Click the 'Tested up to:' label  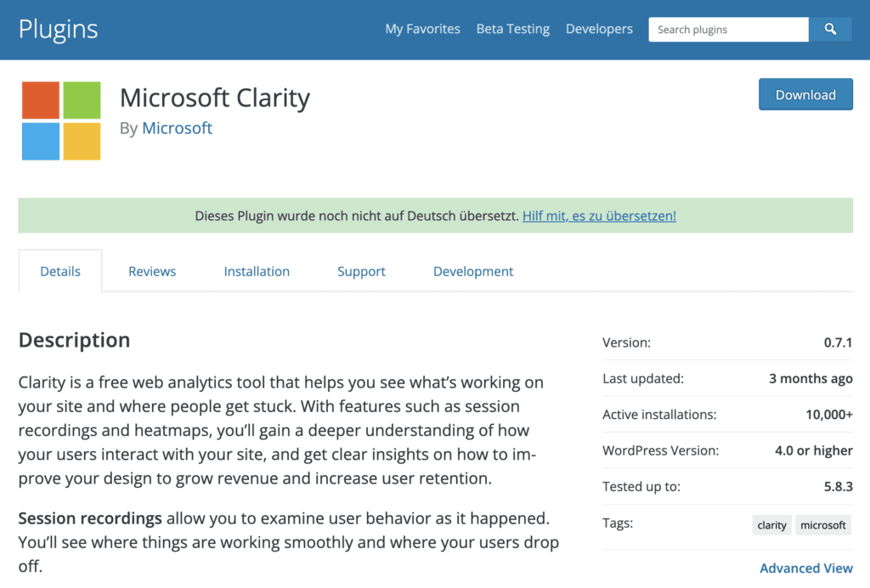pyautogui.click(x=641, y=487)
